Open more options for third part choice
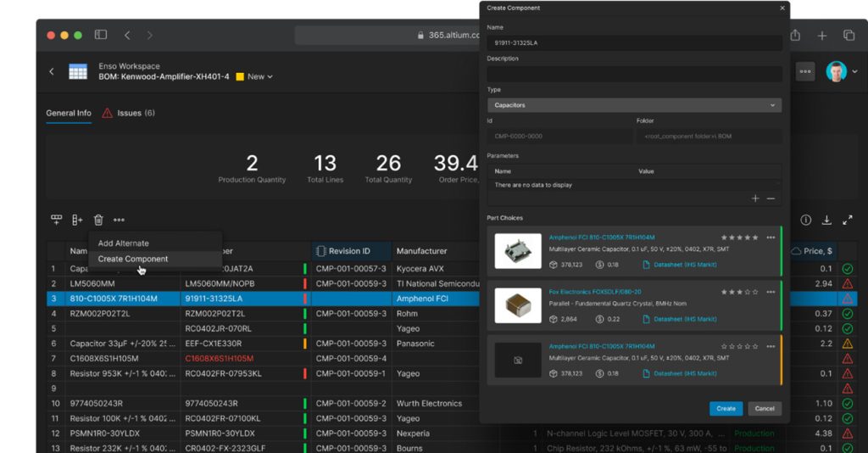 coord(771,346)
